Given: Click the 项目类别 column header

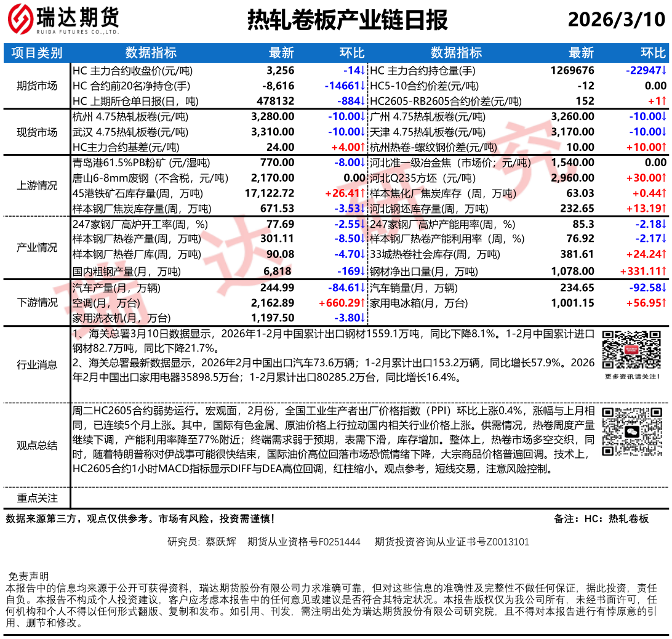Looking at the screenshot, I should [x=37, y=53].
